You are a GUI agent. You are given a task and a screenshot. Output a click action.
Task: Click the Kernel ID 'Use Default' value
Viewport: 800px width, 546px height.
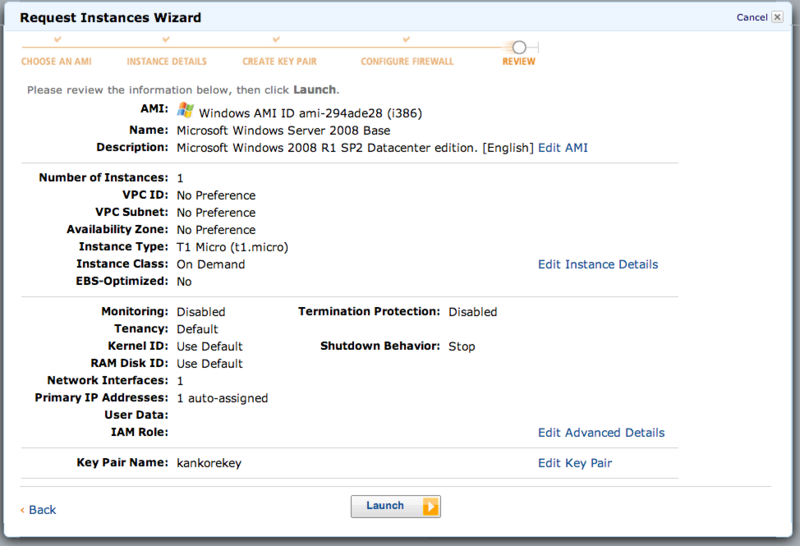click(210, 346)
